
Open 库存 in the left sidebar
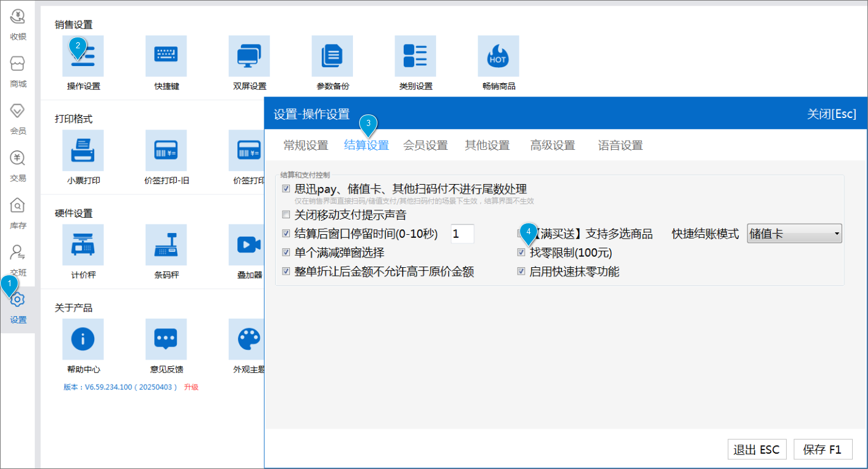pyautogui.click(x=18, y=213)
